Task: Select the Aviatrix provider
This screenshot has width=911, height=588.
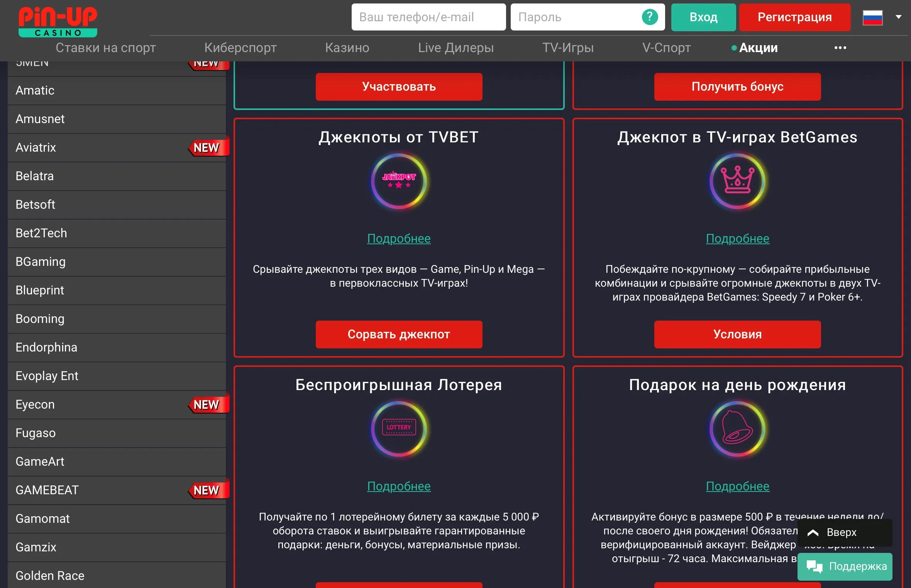Action: tap(117, 147)
